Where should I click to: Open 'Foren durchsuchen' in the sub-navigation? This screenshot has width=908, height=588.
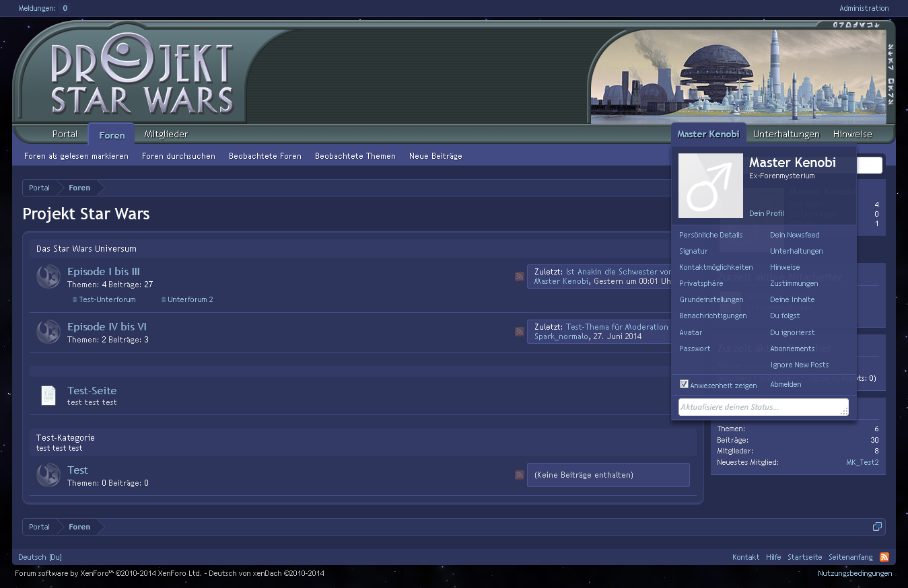click(x=178, y=156)
